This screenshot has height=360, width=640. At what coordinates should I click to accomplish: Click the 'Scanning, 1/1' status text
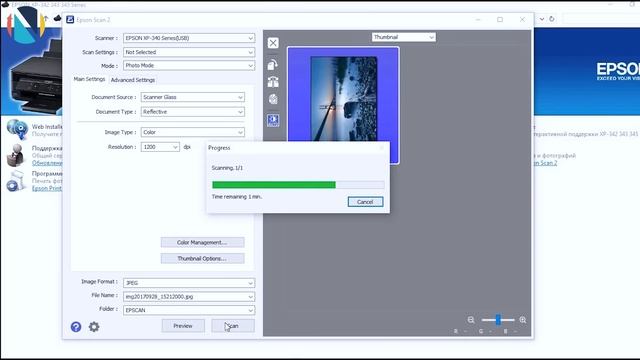(x=227, y=168)
